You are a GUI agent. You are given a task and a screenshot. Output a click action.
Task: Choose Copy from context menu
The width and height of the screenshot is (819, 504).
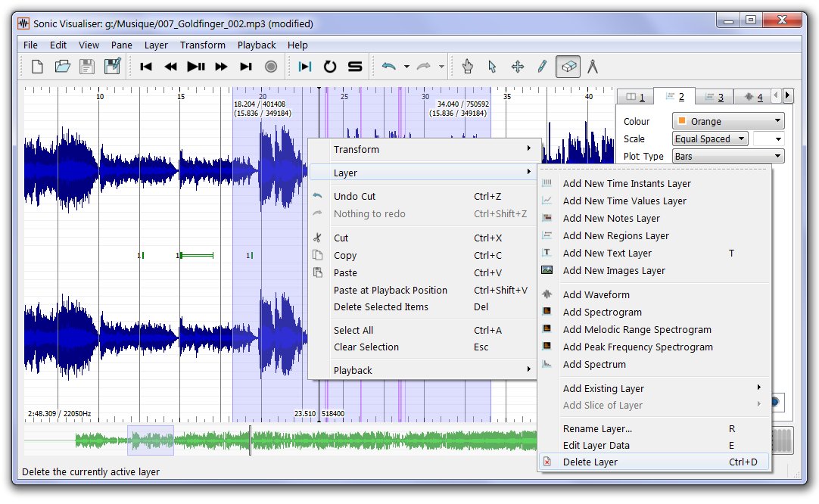tap(424, 255)
